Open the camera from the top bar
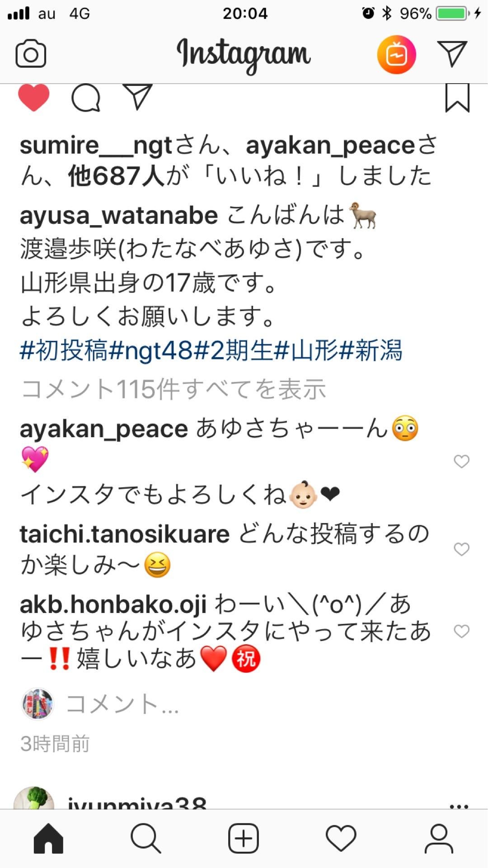The width and height of the screenshot is (488, 868). (x=31, y=55)
